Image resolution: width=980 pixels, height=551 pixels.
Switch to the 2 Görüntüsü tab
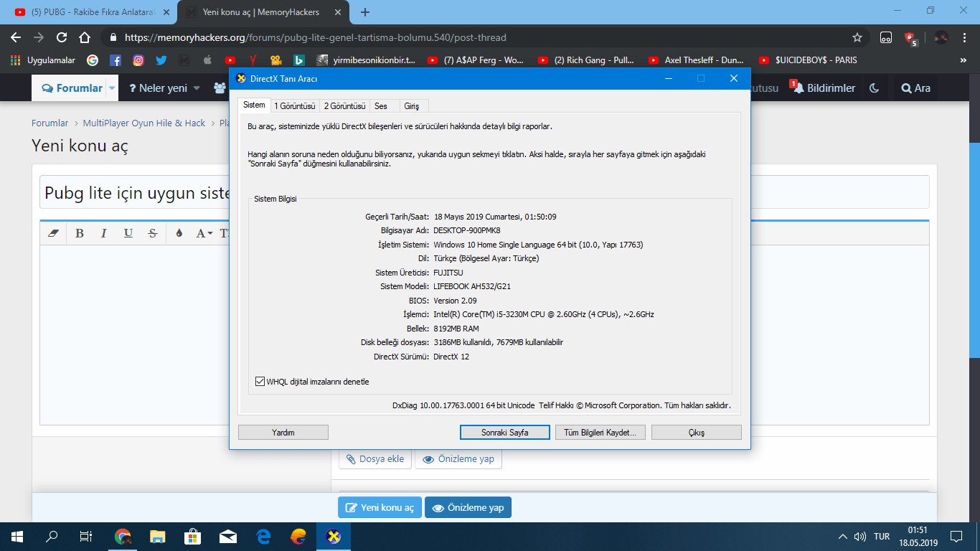click(x=344, y=106)
